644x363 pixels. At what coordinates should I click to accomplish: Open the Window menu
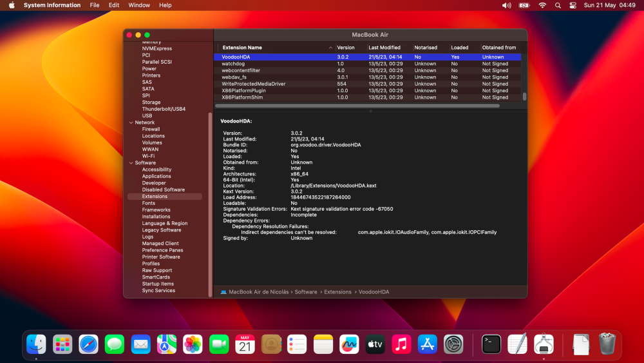tap(139, 5)
